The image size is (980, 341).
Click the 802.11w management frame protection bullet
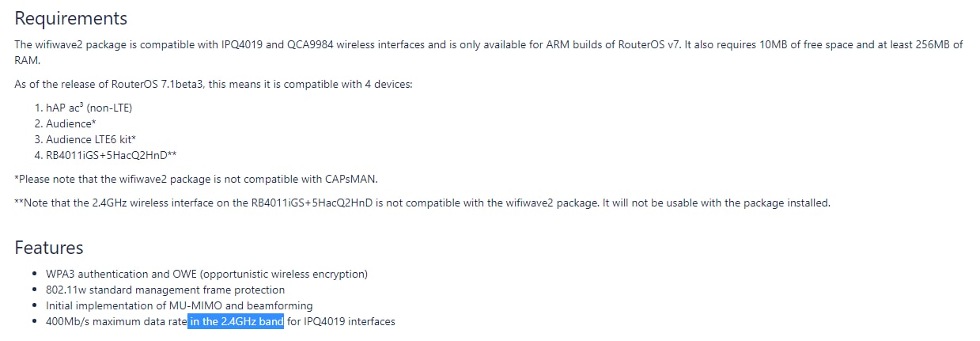coord(165,290)
